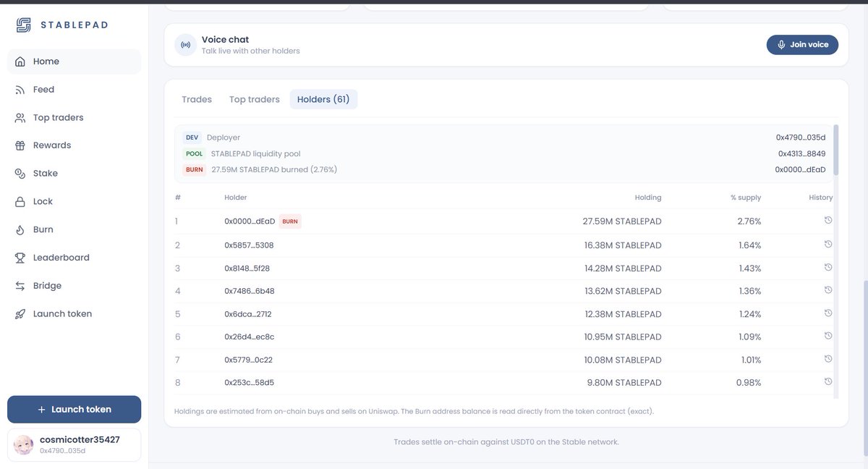Viewport: 868px width, 469px height.
Task: Switch to the Trades tab
Action: pyautogui.click(x=197, y=99)
